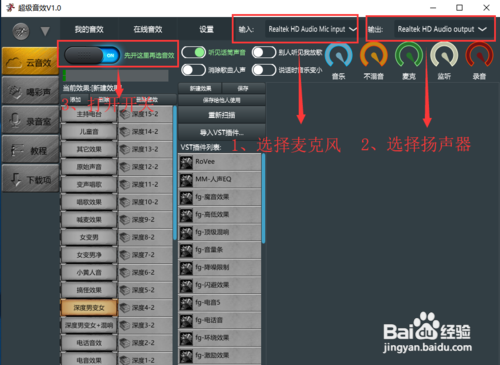Screen dimensions: 500x365
Task: Click the layer icon for 深度15-2
Action: click(x=125, y=114)
